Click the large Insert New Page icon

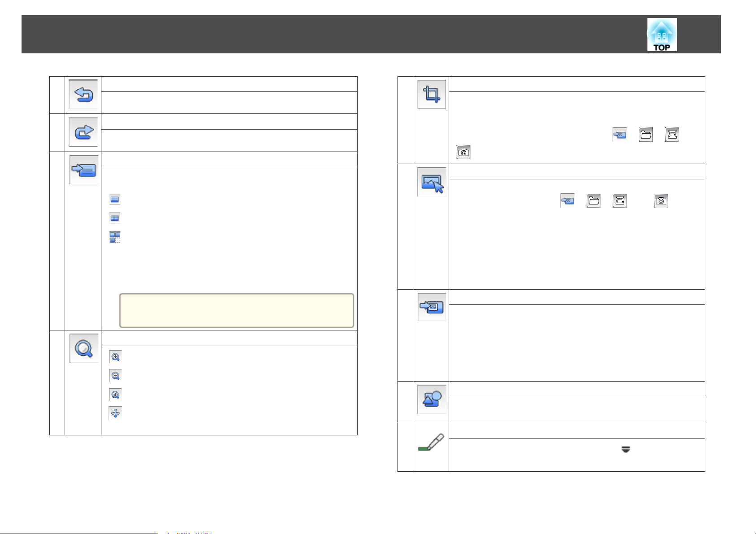click(84, 169)
